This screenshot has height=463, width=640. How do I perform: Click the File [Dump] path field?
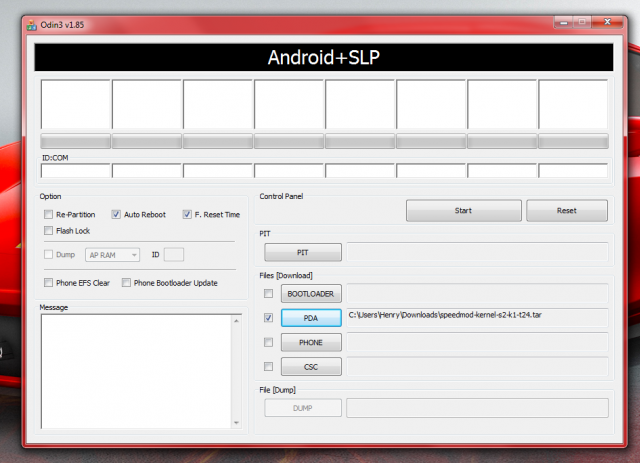click(x=478, y=408)
